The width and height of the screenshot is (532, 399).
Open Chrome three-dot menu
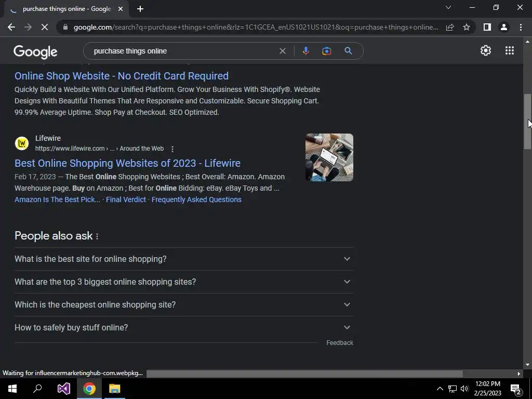pyautogui.click(x=521, y=27)
